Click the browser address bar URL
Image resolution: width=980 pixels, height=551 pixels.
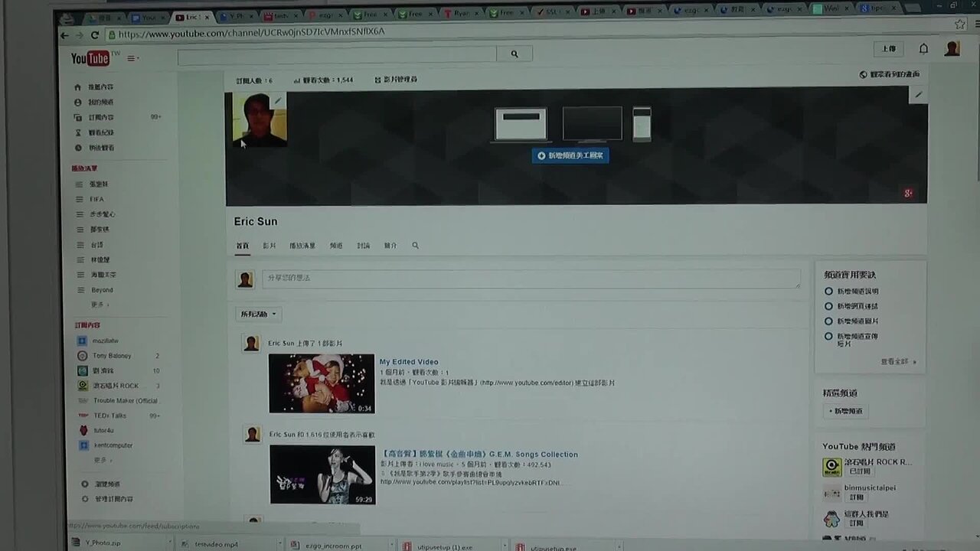point(251,32)
